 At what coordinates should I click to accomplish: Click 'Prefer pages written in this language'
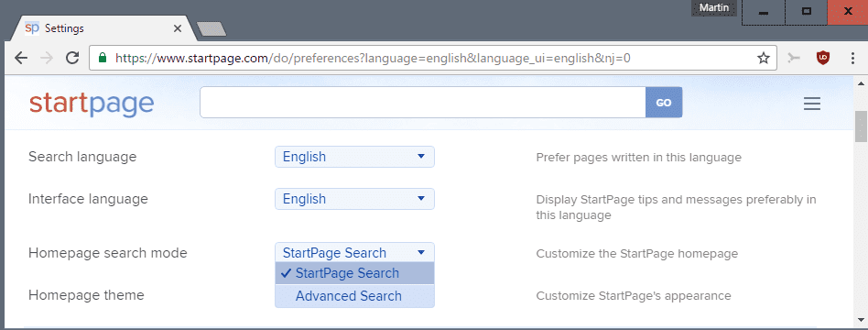point(639,158)
